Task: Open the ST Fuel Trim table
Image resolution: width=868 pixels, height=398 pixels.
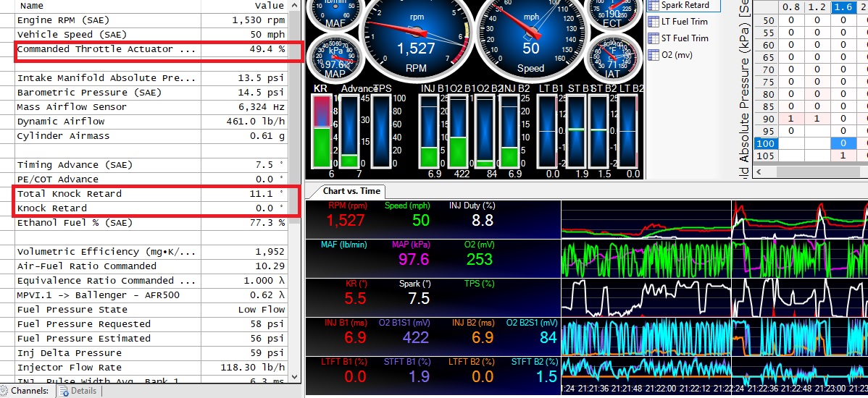Action: click(684, 38)
